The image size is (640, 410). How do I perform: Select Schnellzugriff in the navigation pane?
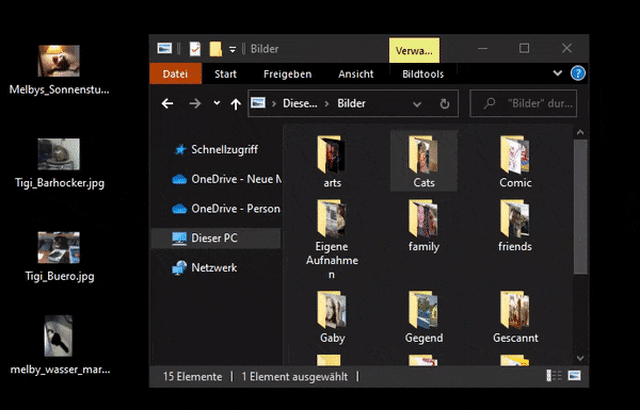pyautogui.click(x=224, y=149)
